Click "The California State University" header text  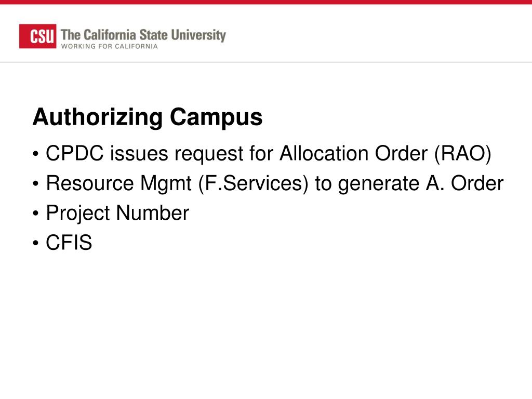(143, 35)
